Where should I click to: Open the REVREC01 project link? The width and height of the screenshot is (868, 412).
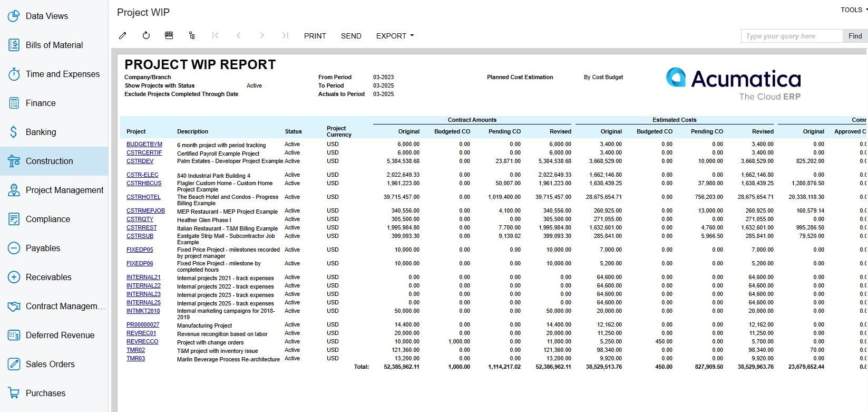pyautogui.click(x=141, y=333)
